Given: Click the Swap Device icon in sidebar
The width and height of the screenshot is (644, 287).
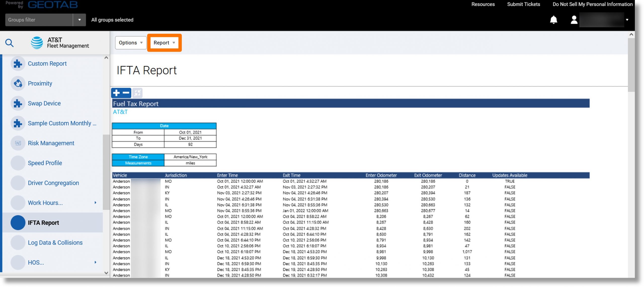Looking at the screenshot, I should pyautogui.click(x=17, y=103).
